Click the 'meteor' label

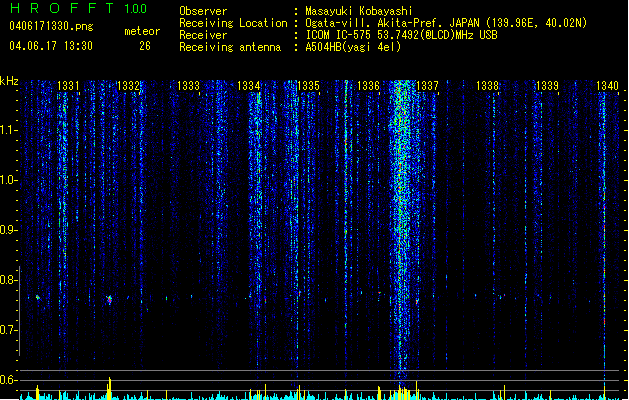pos(142,31)
